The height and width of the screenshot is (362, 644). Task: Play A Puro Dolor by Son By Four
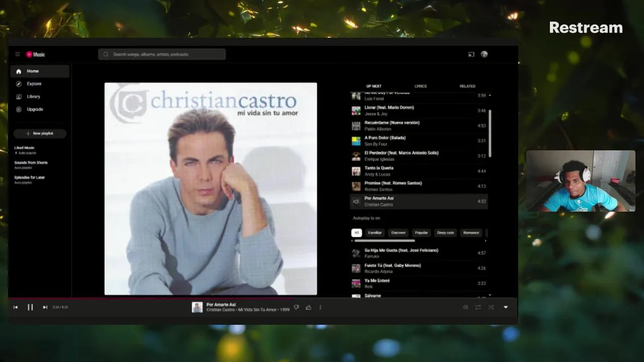(x=419, y=141)
